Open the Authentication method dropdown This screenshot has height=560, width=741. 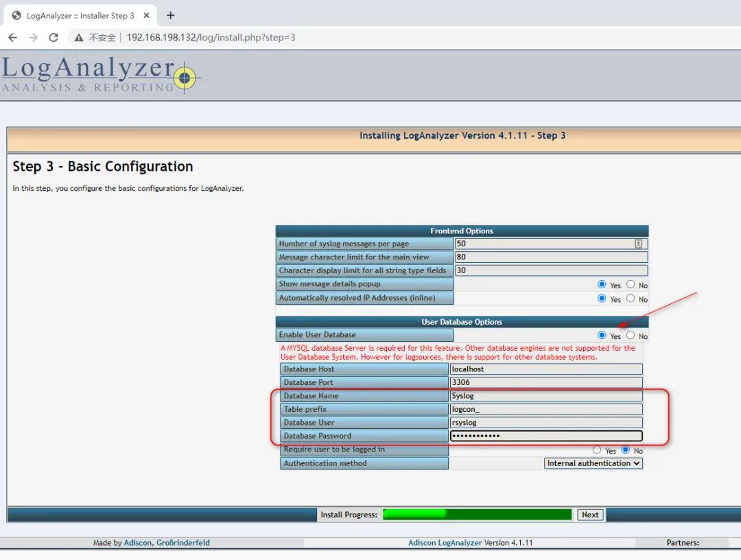(x=593, y=463)
